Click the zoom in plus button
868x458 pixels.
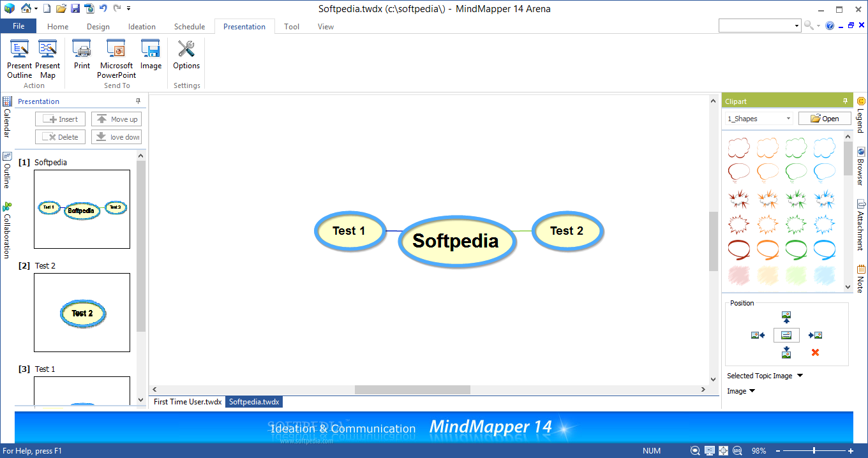coord(851,451)
